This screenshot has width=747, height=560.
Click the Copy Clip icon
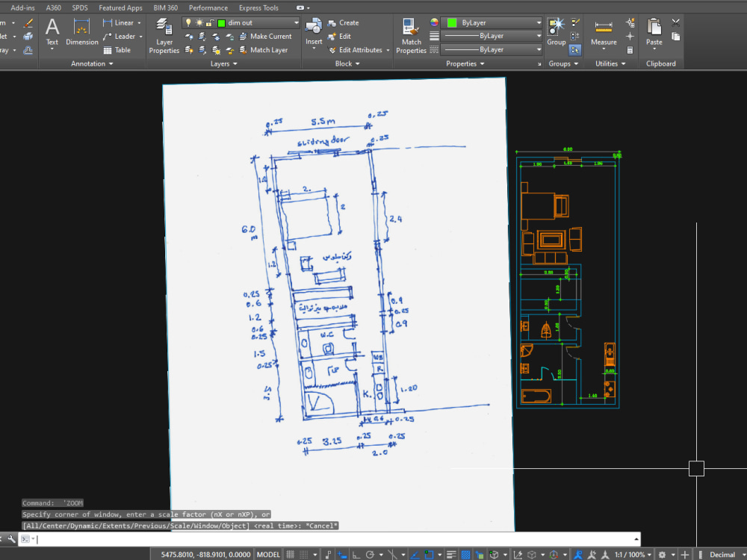[x=675, y=37]
